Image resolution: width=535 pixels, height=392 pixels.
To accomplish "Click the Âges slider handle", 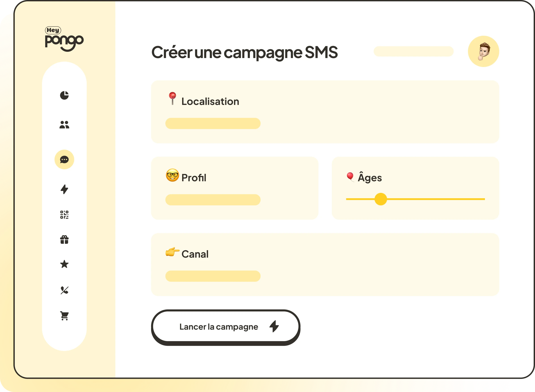I will (x=381, y=199).
